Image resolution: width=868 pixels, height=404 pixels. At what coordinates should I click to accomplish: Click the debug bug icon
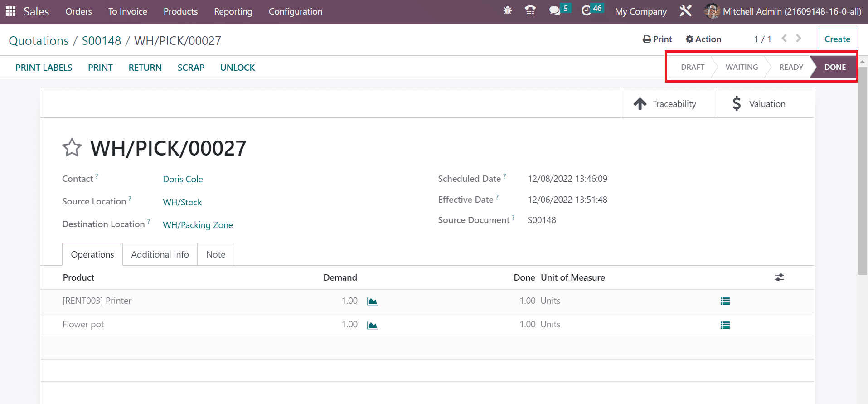508,10
